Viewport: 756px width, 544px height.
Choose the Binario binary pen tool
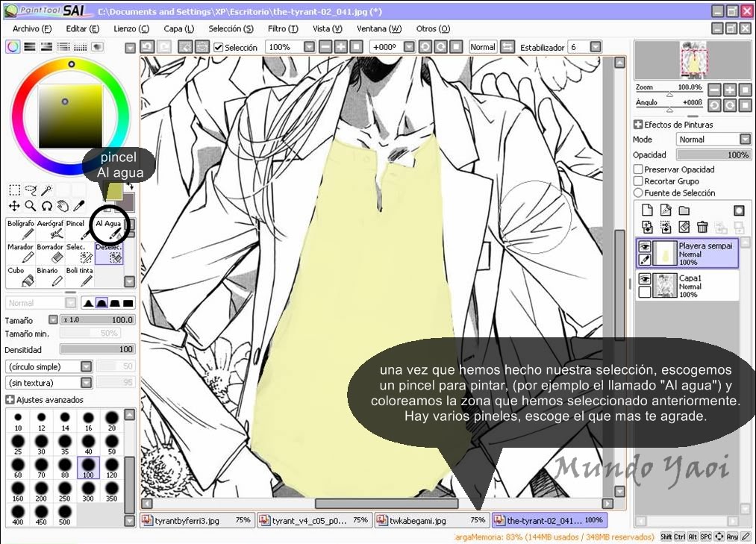50,276
